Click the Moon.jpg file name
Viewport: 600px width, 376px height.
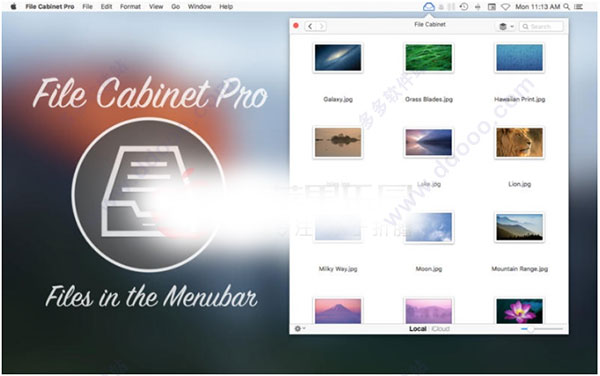click(x=429, y=269)
